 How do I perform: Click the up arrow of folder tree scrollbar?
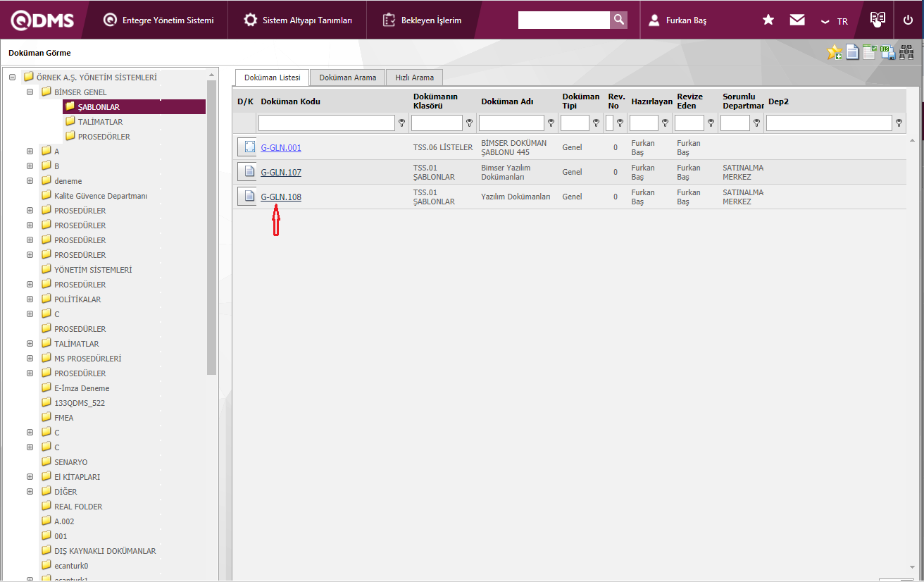[212, 74]
